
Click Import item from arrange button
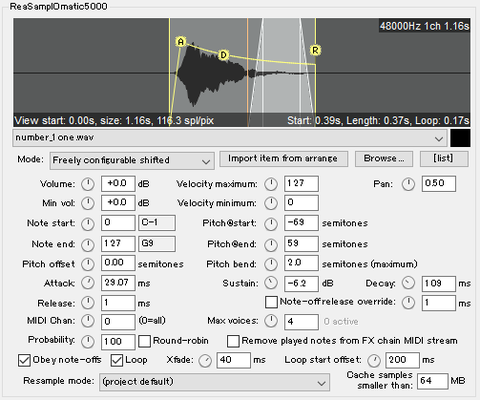[x=284, y=159]
